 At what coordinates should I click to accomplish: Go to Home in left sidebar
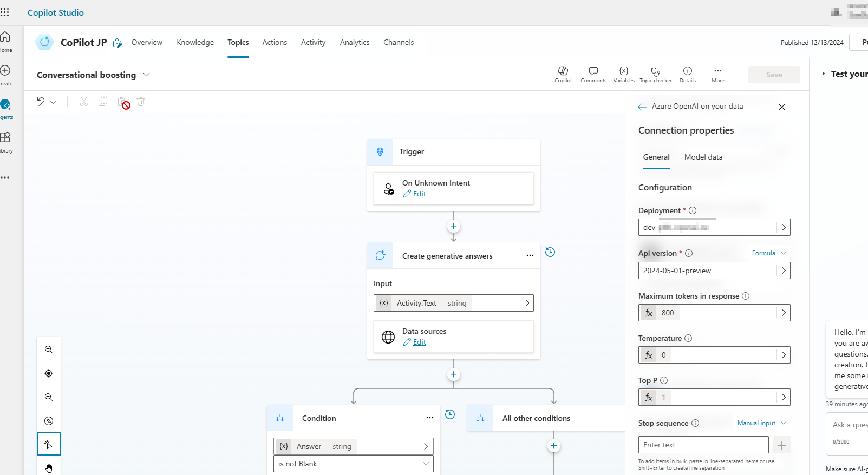pyautogui.click(x=5, y=42)
